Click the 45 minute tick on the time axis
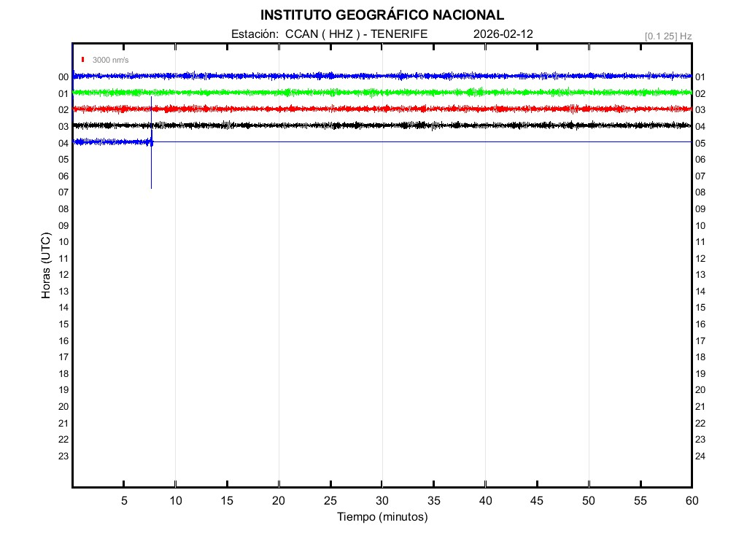 coord(537,501)
